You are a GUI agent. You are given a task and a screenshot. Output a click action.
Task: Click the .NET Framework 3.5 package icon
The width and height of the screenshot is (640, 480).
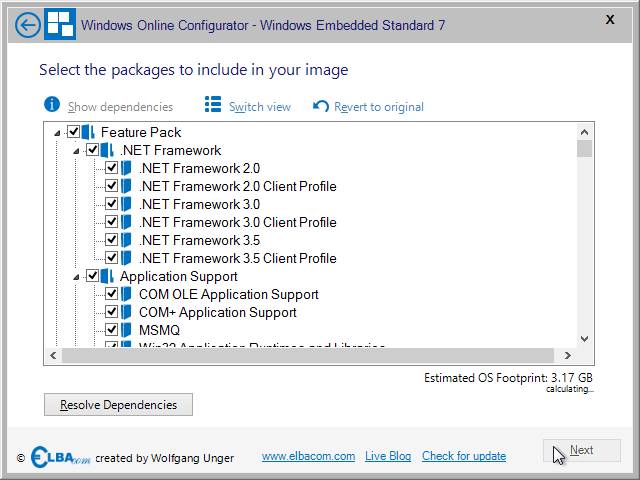[x=126, y=240]
